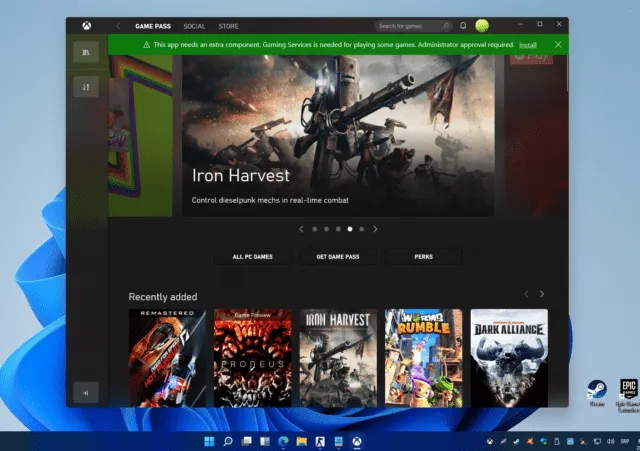Screen dimensions: 640x451
Task: Open the Steam desktop shortcut
Action: tap(597, 391)
